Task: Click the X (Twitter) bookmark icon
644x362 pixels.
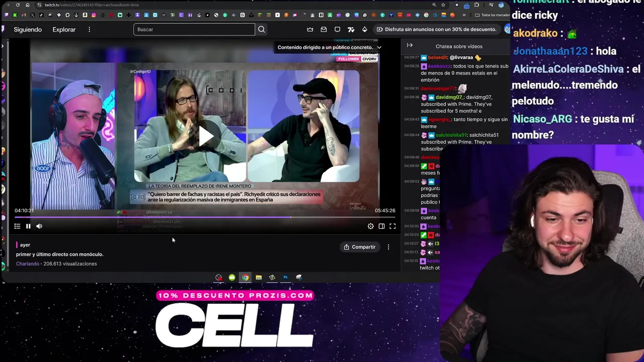Action: (33, 15)
